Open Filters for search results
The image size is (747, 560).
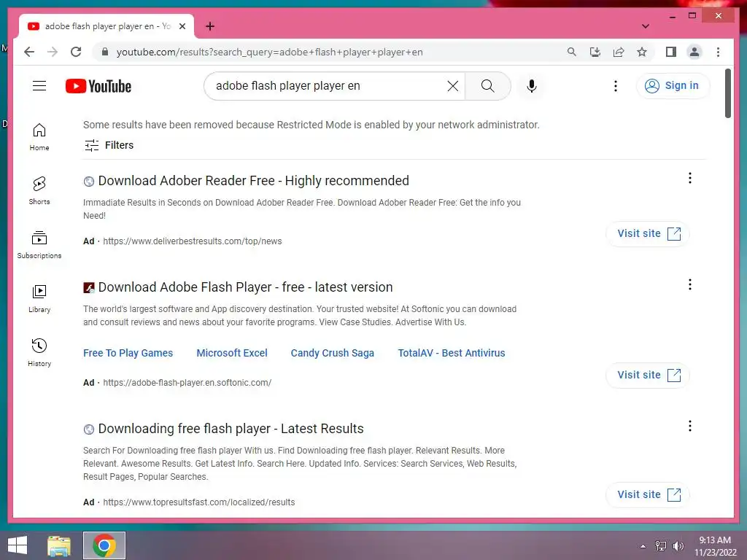point(109,145)
